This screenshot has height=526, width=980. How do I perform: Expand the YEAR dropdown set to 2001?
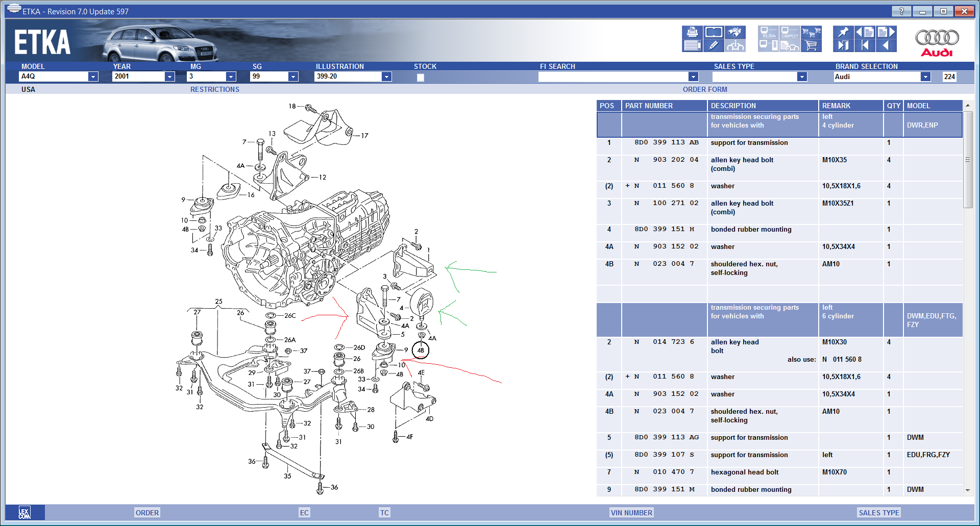(x=170, y=77)
